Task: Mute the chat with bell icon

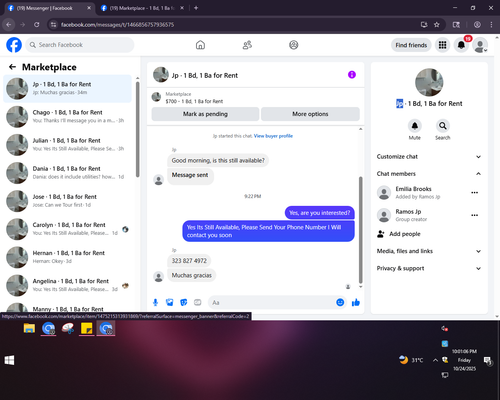Action: (415, 126)
